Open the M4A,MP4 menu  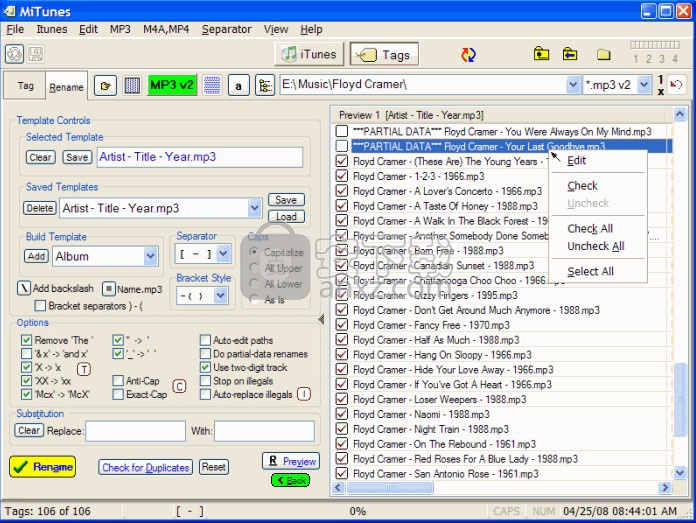pos(166,29)
